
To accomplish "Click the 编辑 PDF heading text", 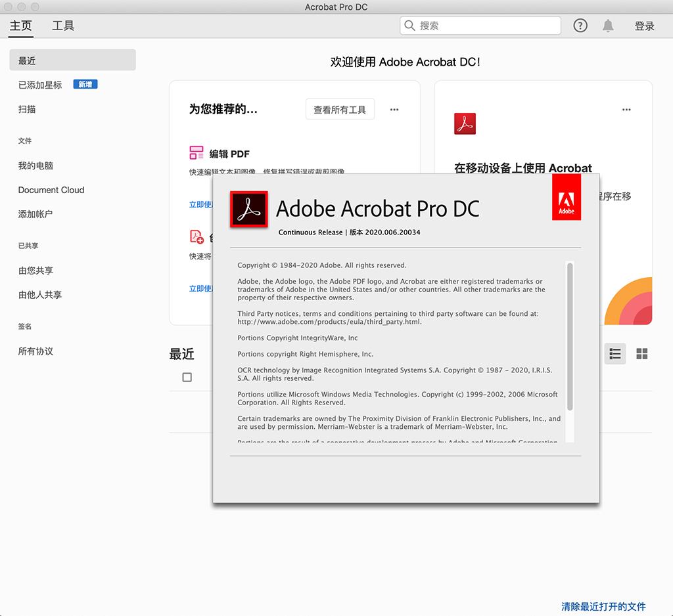I will [x=229, y=154].
